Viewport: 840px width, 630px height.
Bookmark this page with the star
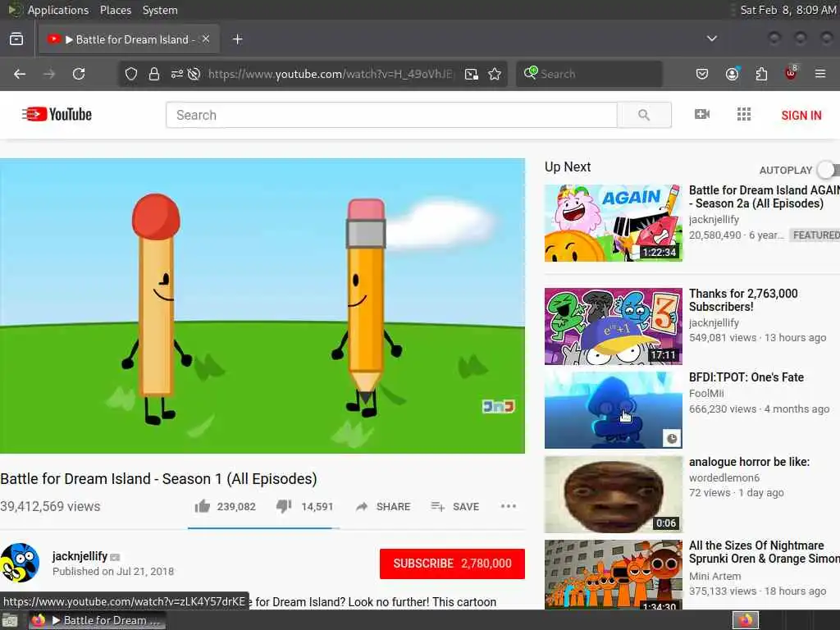tap(495, 74)
